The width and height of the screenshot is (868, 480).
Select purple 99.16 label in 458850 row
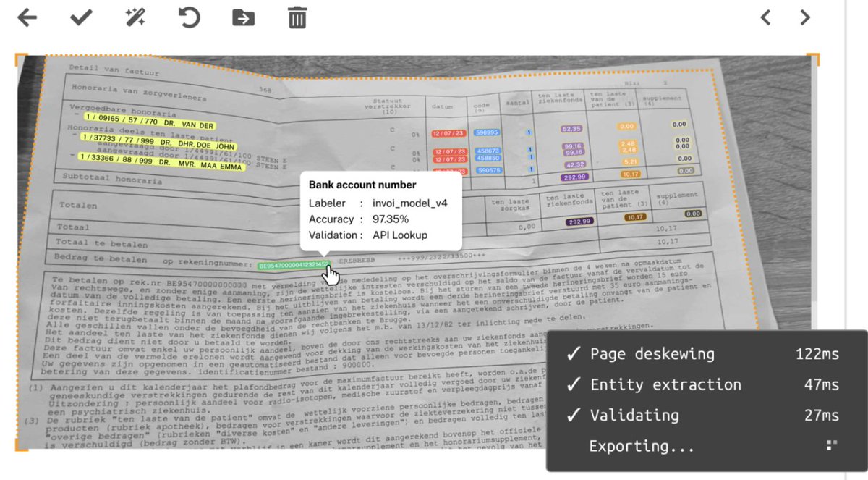(x=574, y=153)
